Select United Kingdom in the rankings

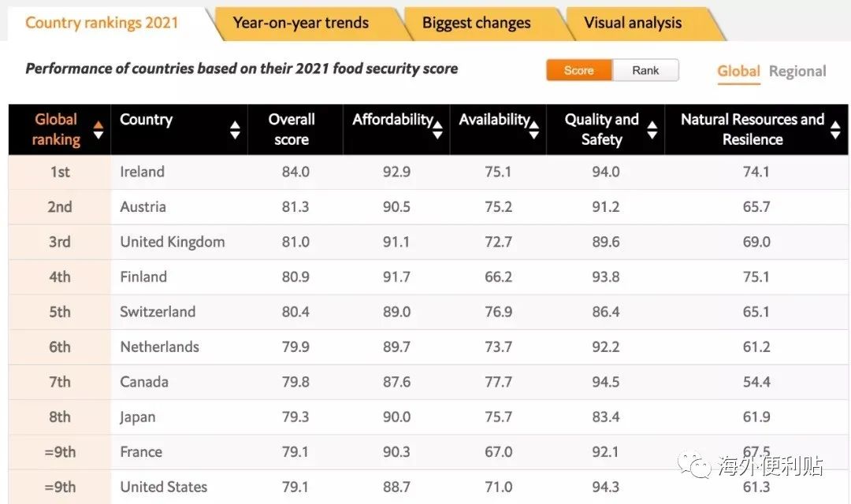pos(172,242)
